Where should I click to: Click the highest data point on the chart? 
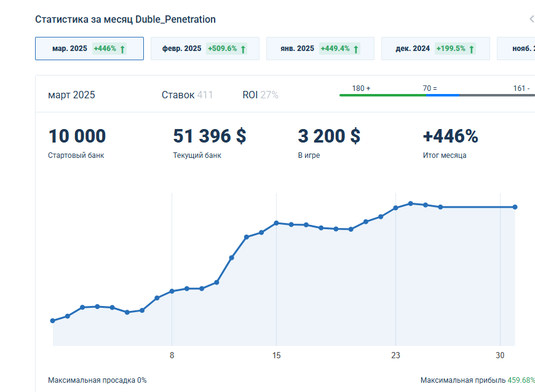[x=410, y=203]
